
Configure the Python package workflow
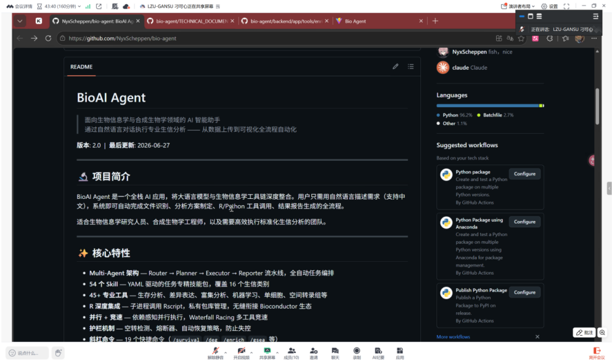click(524, 174)
